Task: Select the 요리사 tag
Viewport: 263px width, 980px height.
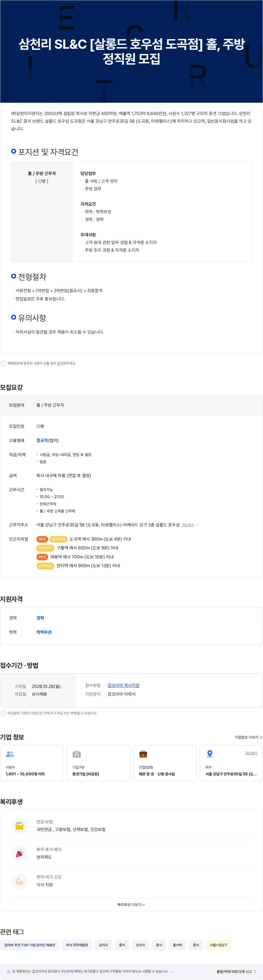Action: tap(104, 945)
